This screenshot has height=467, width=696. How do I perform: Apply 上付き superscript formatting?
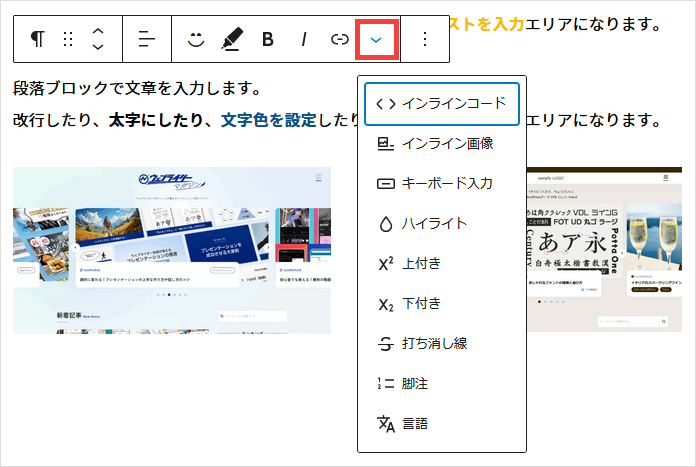point(442,263)
